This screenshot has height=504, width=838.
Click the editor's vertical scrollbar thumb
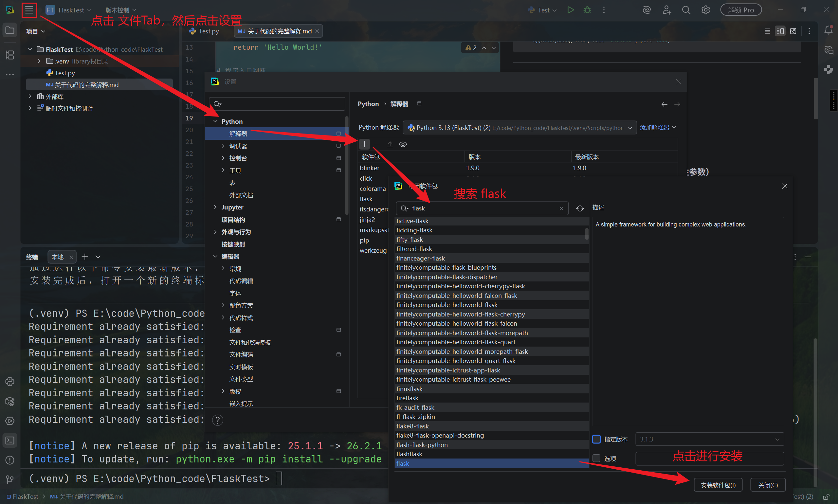tap(816, 99)
